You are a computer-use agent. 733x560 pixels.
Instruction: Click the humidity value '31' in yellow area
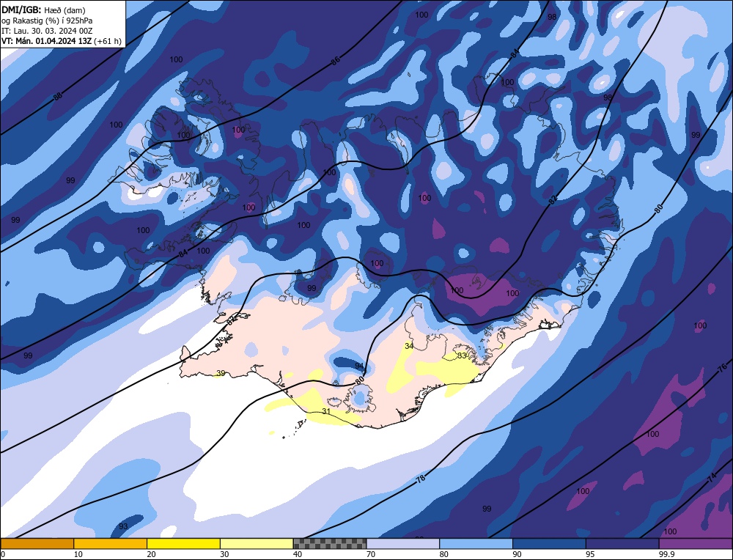coord(326,411)
